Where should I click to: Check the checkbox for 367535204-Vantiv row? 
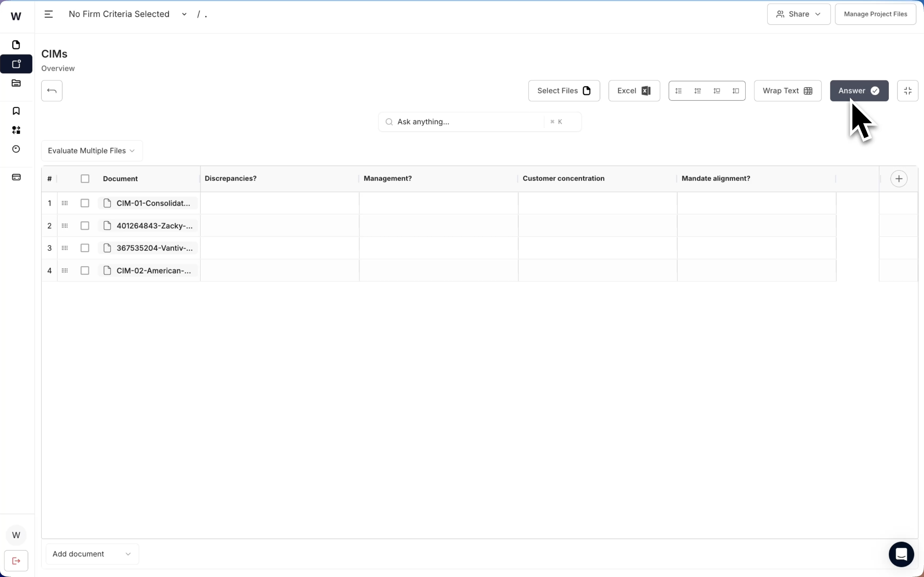click(x=84, y=248)
